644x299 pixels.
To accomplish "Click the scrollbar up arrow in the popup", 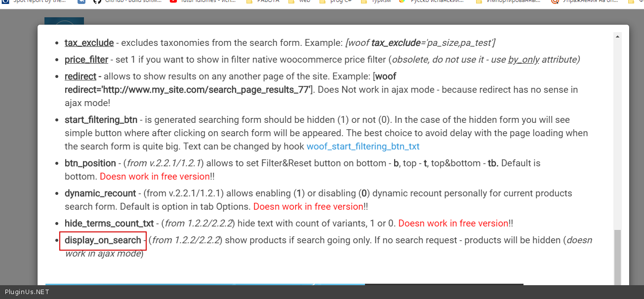I will [x=617, y=36].
